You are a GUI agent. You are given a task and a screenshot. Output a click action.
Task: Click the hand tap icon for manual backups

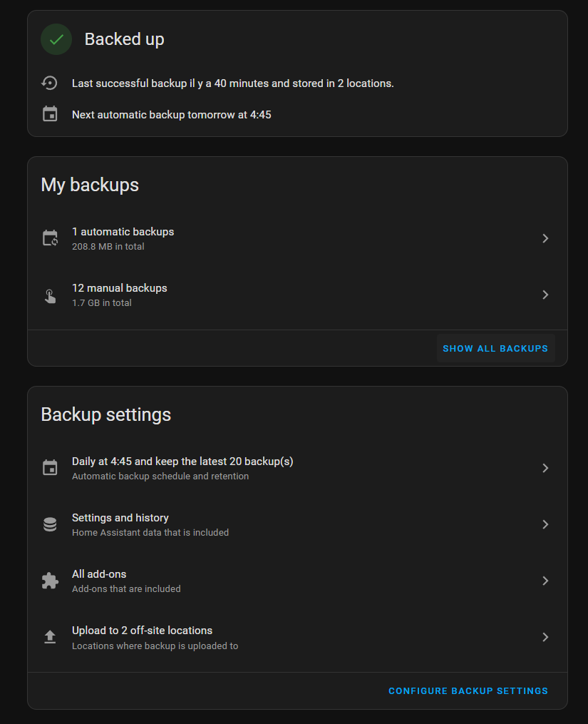[50, 295]
